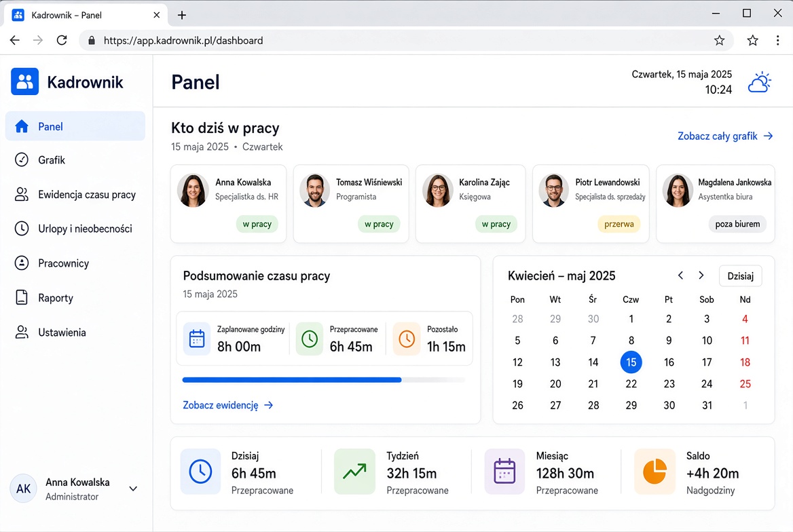The height and width of the screenshot is (532, 793).
Task: Select day 22 in the calendar
Action: (631, 384)
